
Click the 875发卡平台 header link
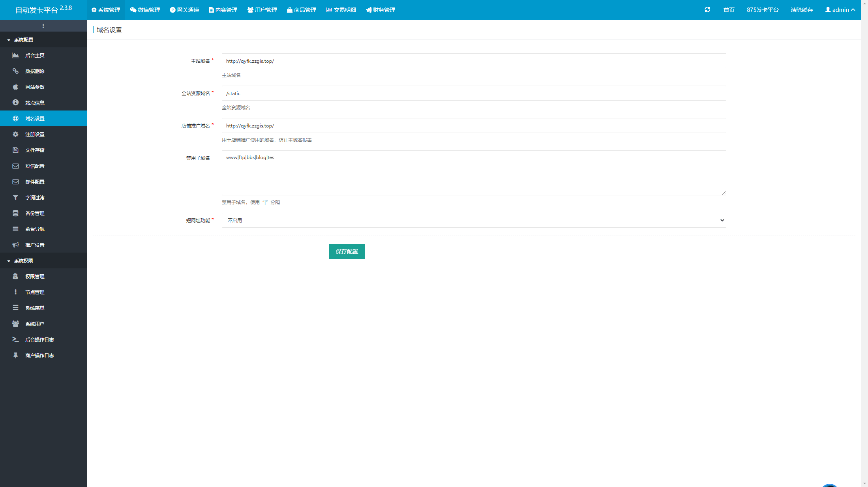(x=763, y=9)
